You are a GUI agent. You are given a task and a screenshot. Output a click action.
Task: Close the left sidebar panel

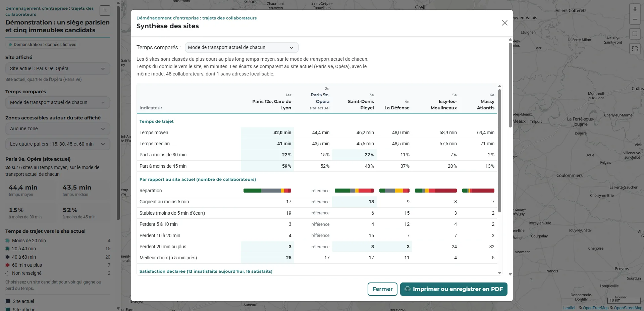(x=105, y=11)
